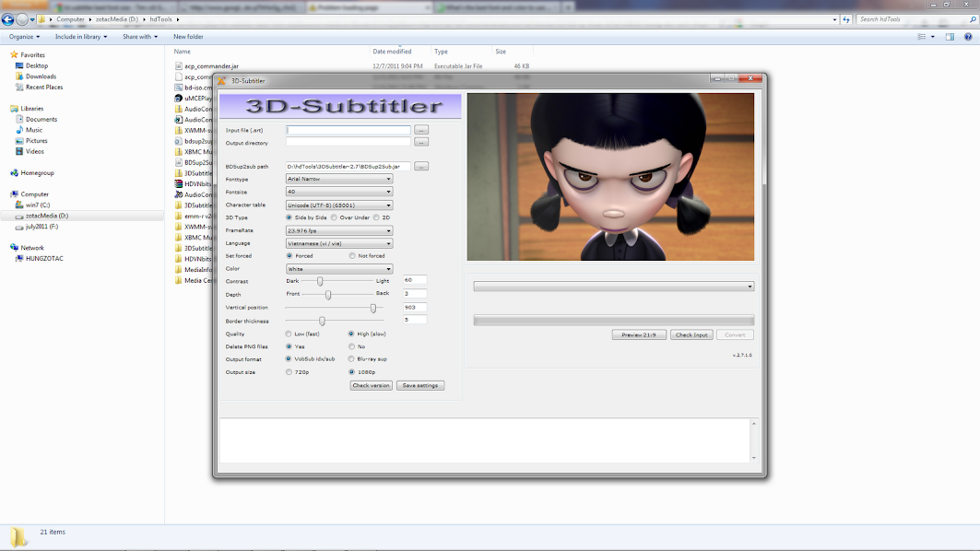Click the acp_commander.jar file icon
This screenshot has width=980, height=551.
click(179, 66)
